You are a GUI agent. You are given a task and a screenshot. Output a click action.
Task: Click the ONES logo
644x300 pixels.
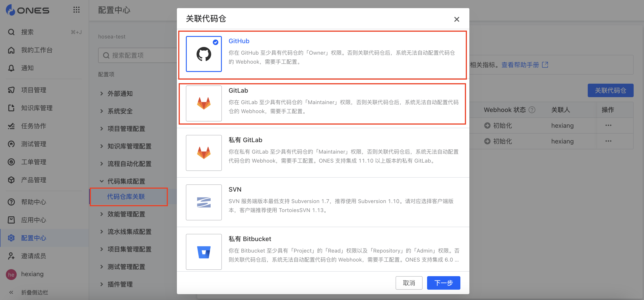click(27, 10)
